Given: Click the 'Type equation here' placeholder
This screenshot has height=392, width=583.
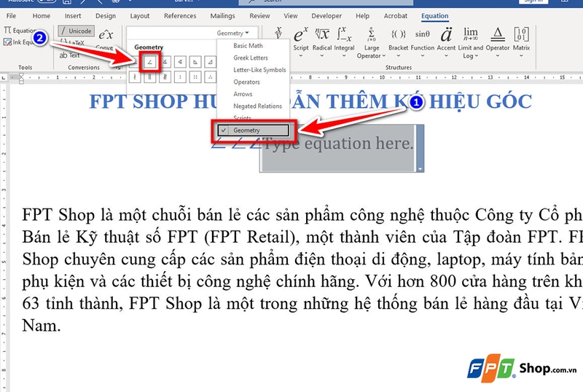Looking at the screenshot, I should pyautogui.click(x=338, y=144).
